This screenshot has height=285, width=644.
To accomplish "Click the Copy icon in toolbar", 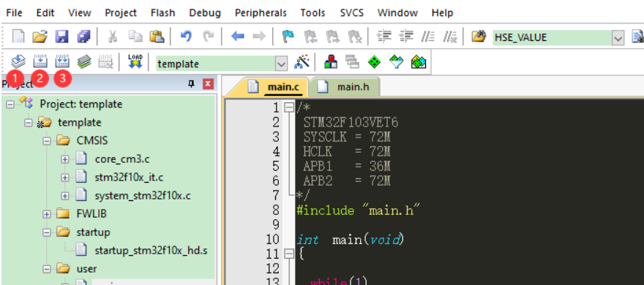I will point(135,37).
